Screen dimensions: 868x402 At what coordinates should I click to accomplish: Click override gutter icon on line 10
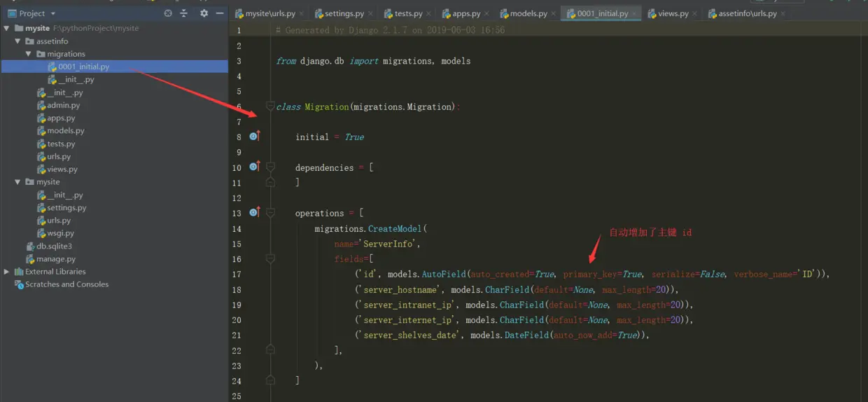pos(255,167)
